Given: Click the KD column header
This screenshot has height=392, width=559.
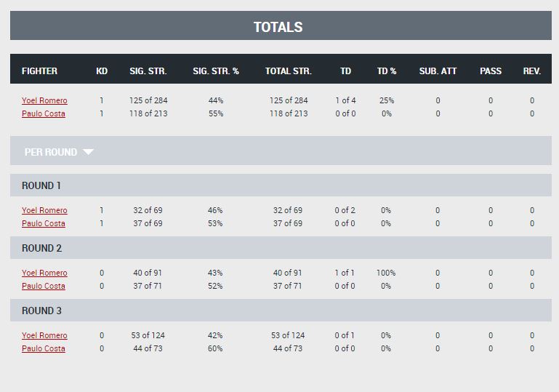Looking at the screenshot, I should pos(102,71).
